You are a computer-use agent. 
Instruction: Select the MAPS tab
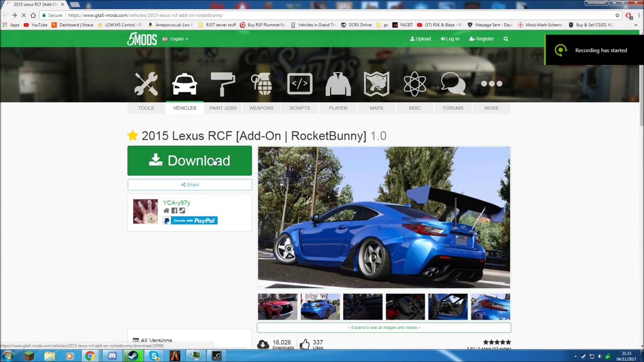(x=376, y=108)
